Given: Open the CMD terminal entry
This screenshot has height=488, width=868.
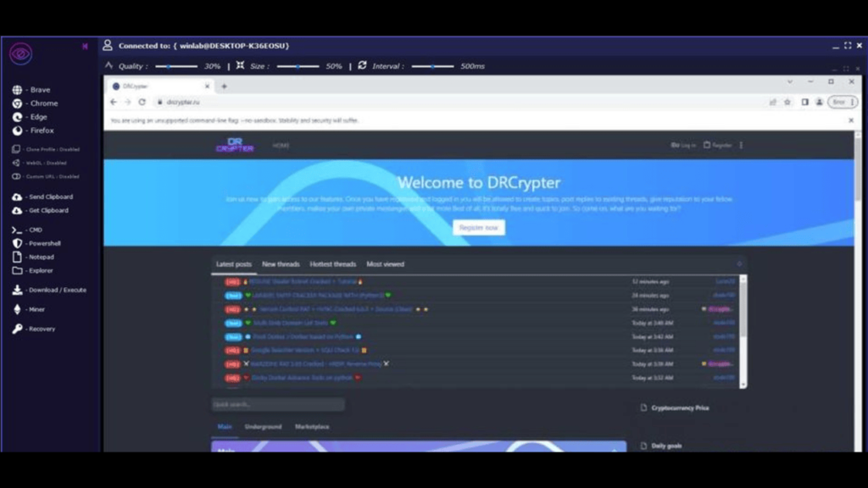Looking at the screenshot, I should point(27,230).
